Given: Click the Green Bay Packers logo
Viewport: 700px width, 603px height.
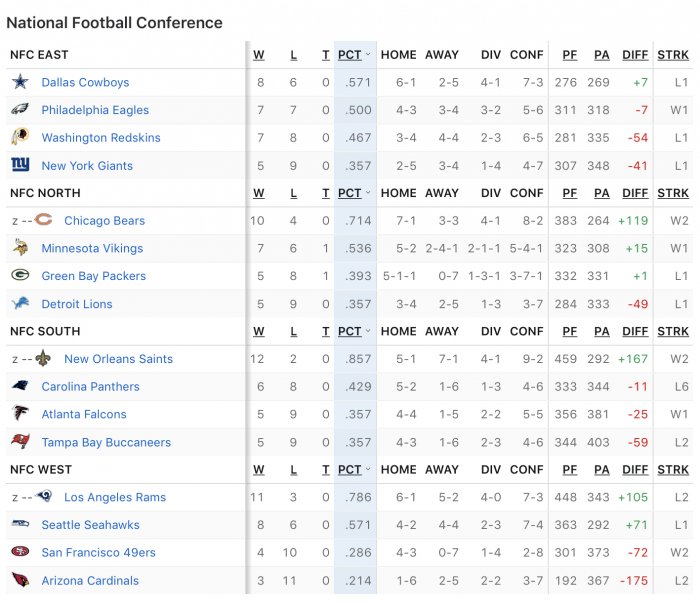Looking at the screenshot, I should coord(20,275).
